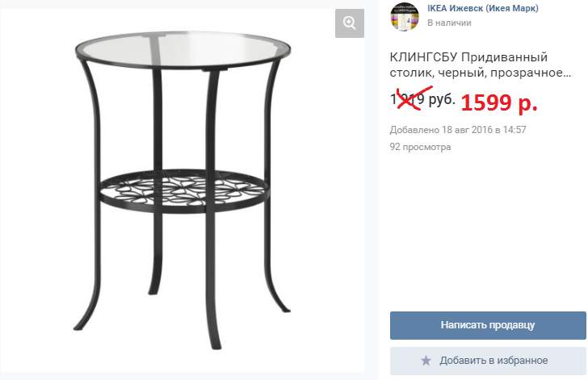Click the table's front leg in photo
The image size is (588, 380).
tap(212, 210)
